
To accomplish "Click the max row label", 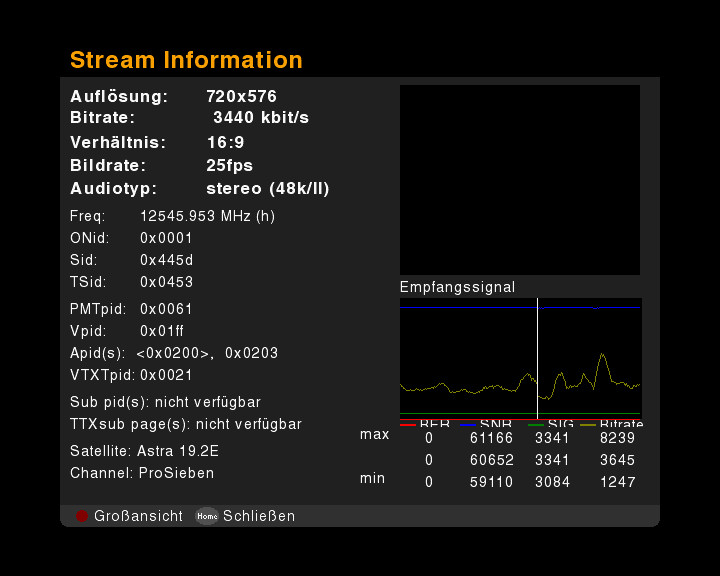I will (x=375, y=434).
